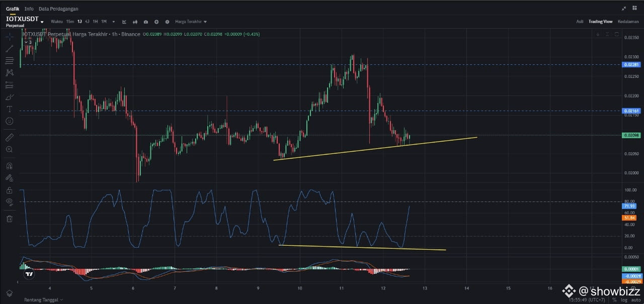Open the object tree layers icon
The width and height of the screenshot is (644, 304).
pyautogui.click(x=9, y=293)
